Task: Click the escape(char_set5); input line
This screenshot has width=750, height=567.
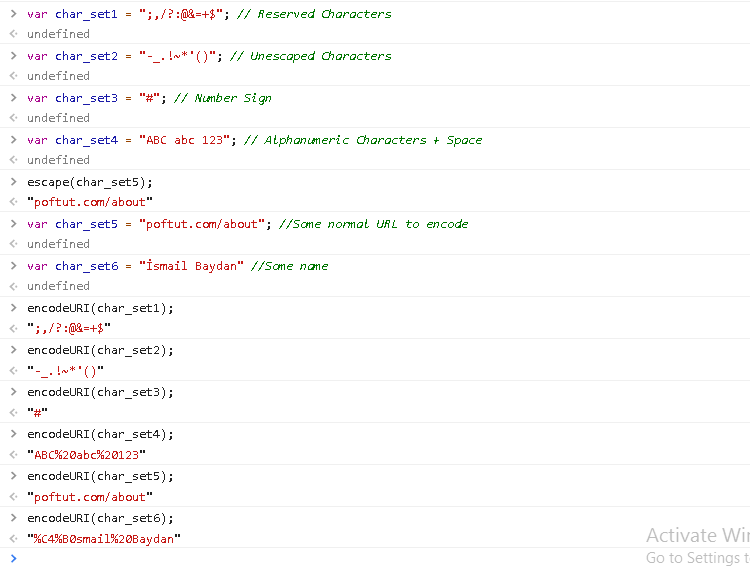Action: (90, 182)
